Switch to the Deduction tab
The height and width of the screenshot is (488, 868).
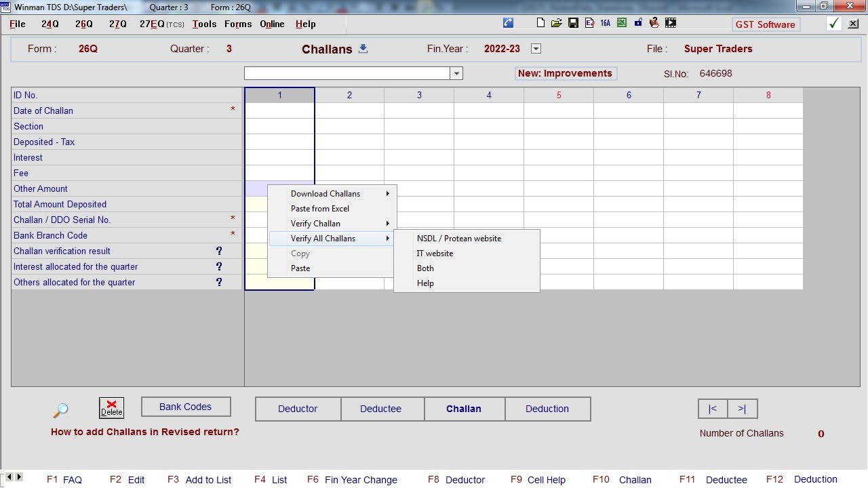[547, 409]
